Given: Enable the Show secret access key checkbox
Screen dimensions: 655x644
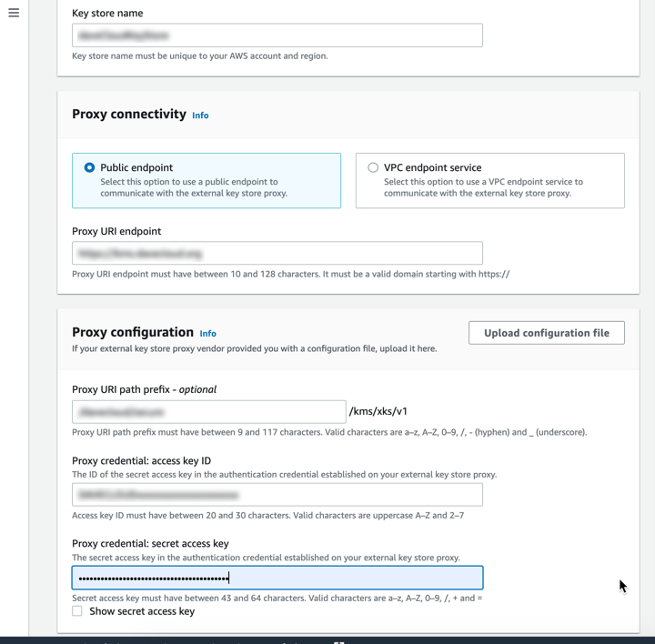Looking at the screenshot, I should [x=77, y=611].
